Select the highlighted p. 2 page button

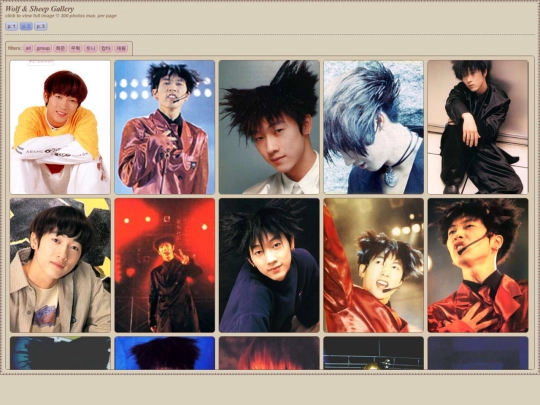pos(26,27)
